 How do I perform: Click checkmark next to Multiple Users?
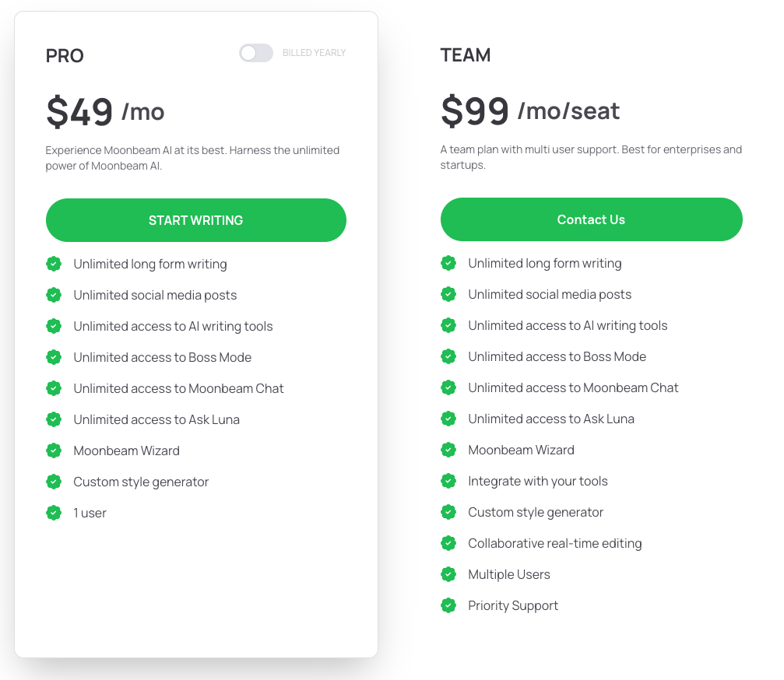click(448, 574)
